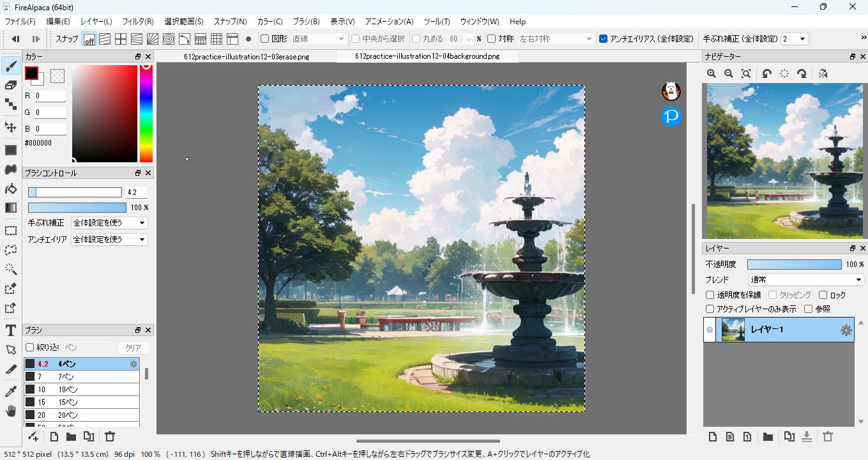Open the フィルタ(R) menu
The image size is (868, 460).
(x=137, y=22)
